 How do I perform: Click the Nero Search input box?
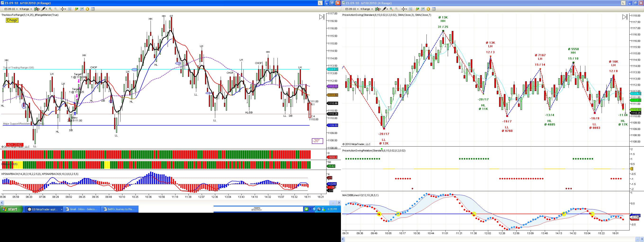258,209
